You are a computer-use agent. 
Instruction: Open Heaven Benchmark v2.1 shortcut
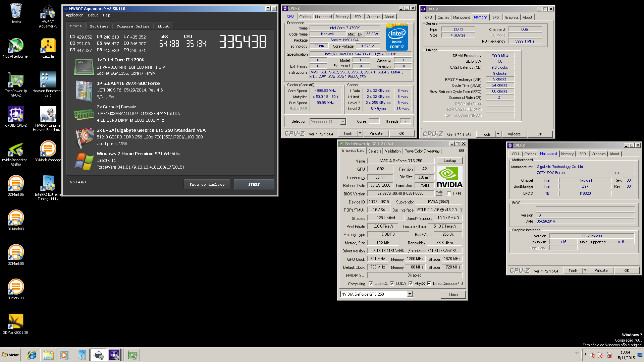pyautogui.click(x=48, y=84)
